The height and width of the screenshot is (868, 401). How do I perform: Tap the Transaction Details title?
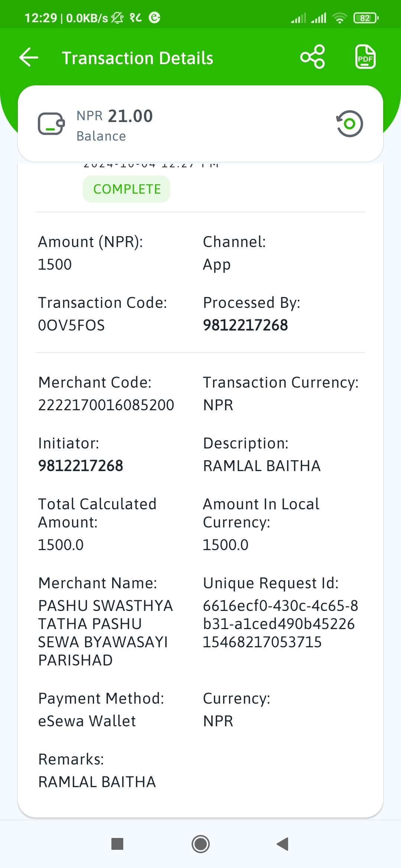pyautogui.click(x=137, y=58)
